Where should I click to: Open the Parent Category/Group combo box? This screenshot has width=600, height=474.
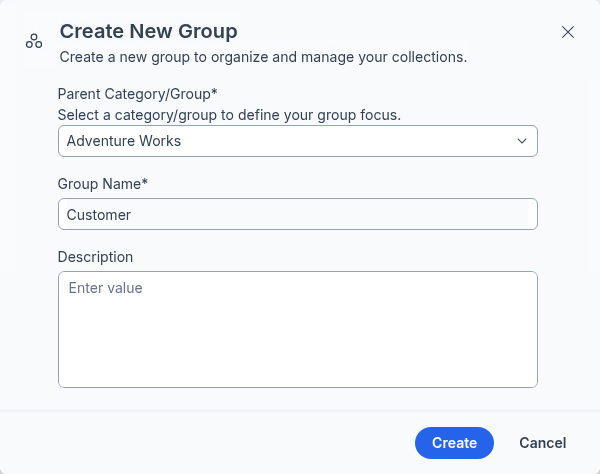click(297, 141)
